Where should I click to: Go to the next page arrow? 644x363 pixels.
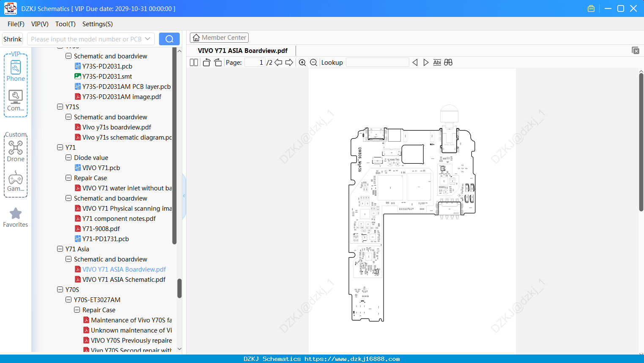pos(289,63)
